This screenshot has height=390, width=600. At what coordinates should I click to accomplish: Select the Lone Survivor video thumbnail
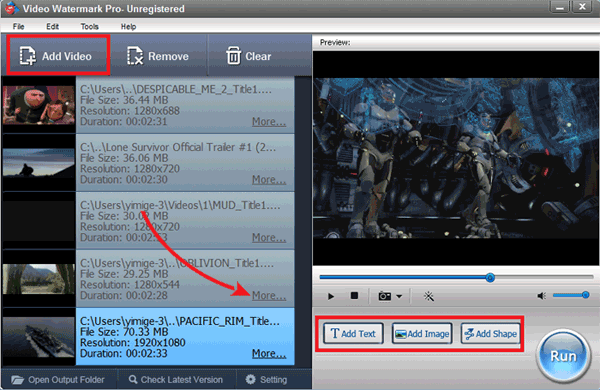39,163
